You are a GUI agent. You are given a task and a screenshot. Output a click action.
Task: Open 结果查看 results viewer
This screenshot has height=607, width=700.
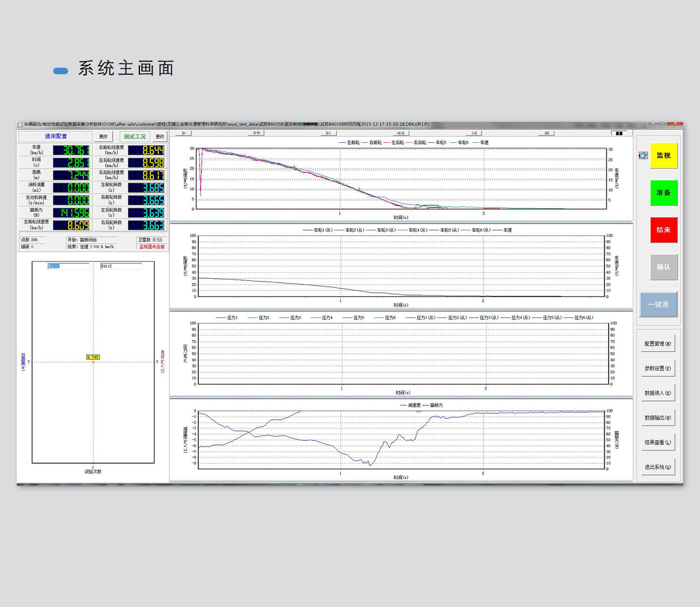point(658,442)
